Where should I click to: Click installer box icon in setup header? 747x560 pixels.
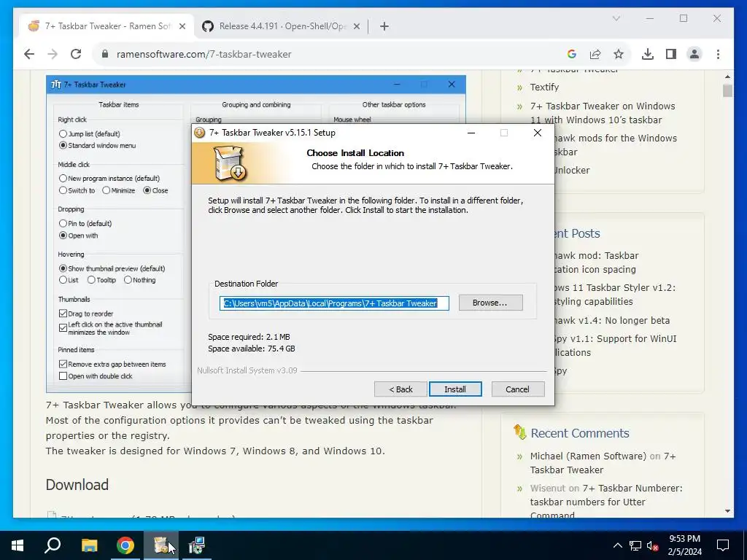(229, 163)
